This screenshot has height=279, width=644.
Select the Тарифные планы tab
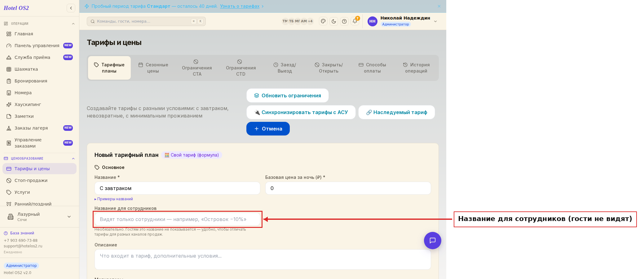[x=109, y=68]
